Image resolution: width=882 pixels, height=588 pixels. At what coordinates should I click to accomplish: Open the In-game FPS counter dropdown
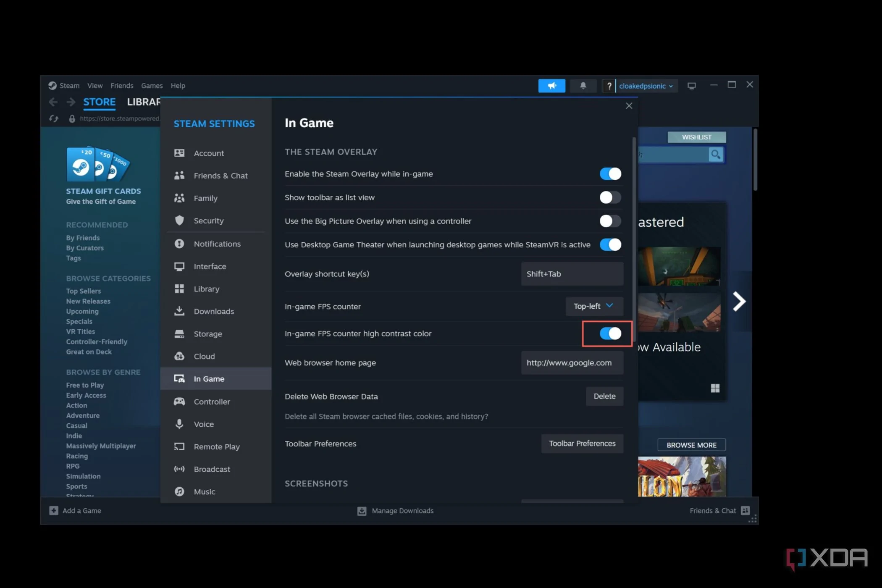point(594,306)
